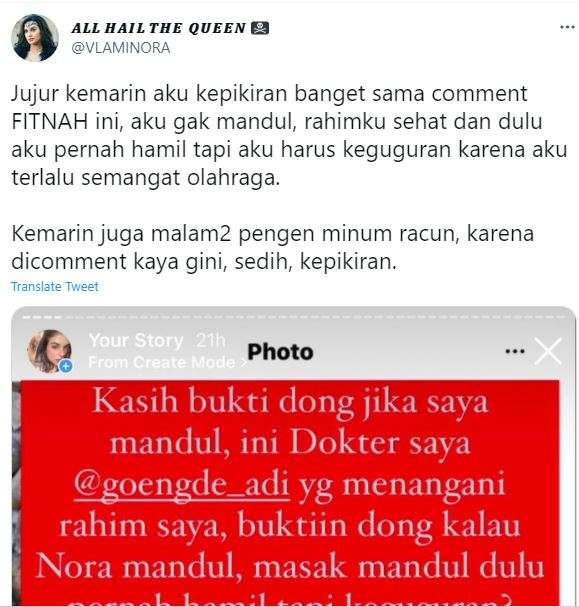This screenshot has height=607, width=579.
Task: Tap the story avatar plus badge
Action: tap(66, 365)
